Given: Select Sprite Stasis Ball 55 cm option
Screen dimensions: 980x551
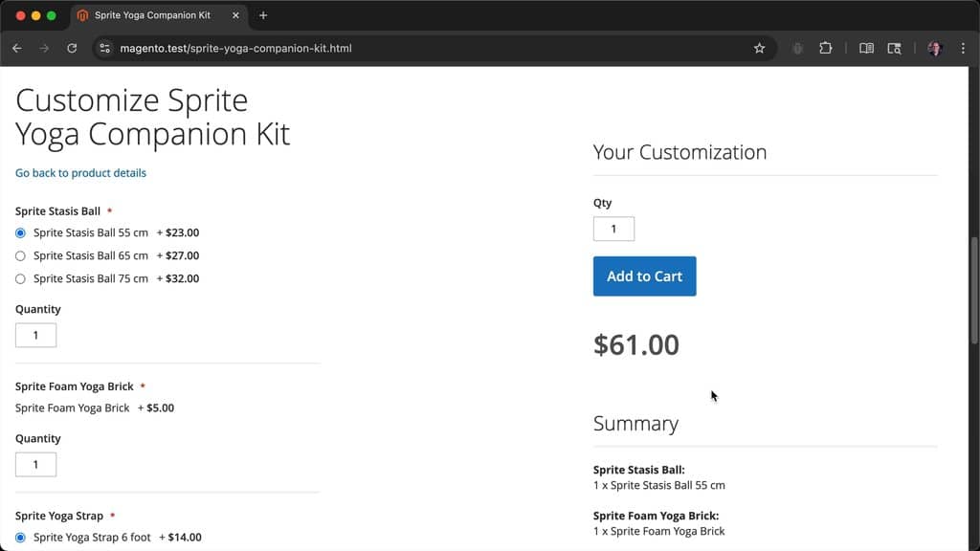Looking at the screenshot, I should pos(21,233).
